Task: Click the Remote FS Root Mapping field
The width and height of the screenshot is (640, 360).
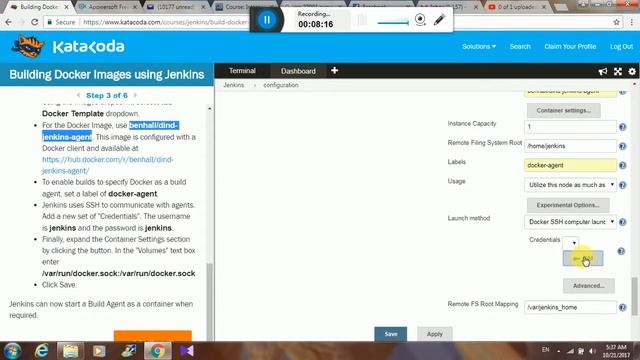Action: pos(570,307)
